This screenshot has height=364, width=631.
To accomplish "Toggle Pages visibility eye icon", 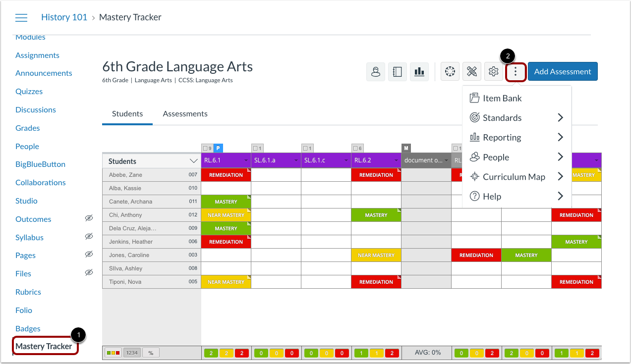I will coord(89,254).
